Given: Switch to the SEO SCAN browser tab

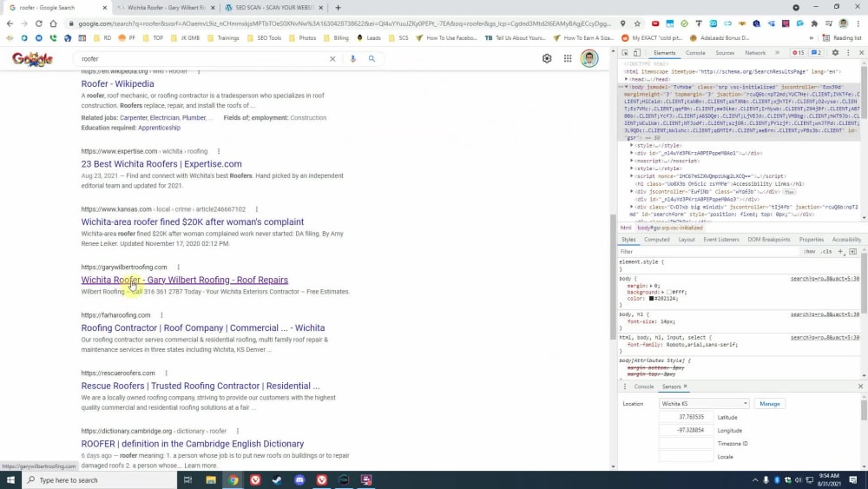Looking at the screenshot, I should 274,8.
